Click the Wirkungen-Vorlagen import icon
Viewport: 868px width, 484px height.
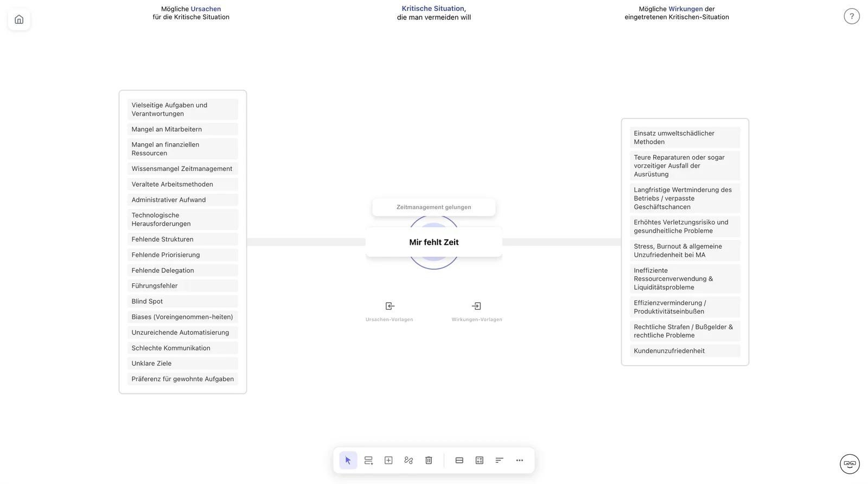476,306
